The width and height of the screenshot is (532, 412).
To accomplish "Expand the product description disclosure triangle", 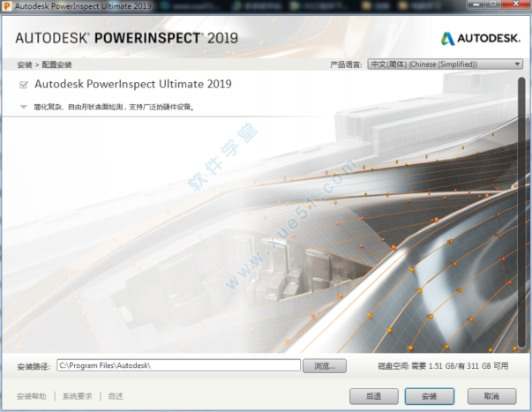I will (24, 107).
